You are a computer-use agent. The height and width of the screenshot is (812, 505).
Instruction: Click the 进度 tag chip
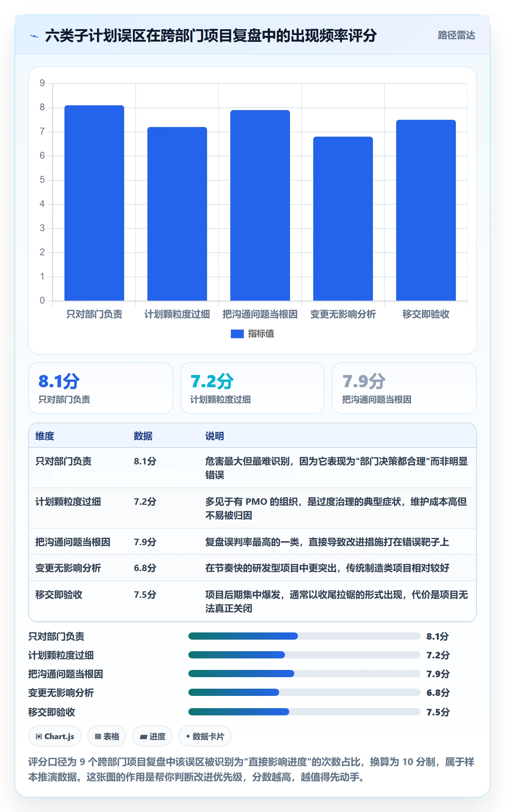pos(152,736)
